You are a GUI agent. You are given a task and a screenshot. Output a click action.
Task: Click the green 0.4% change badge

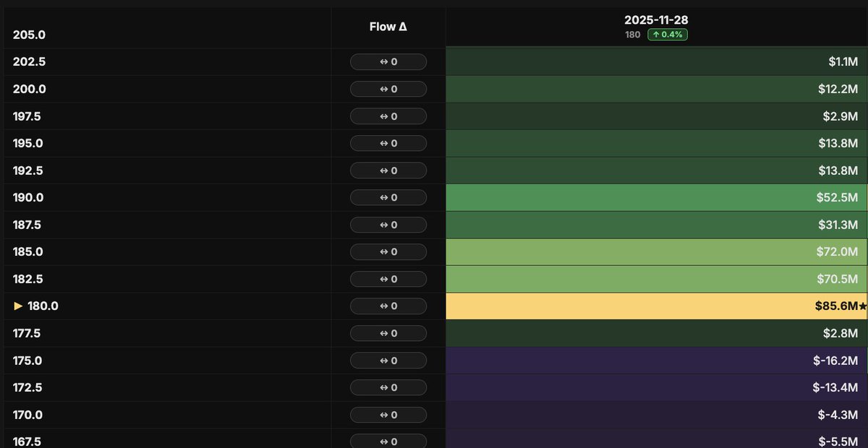(666, 34)
